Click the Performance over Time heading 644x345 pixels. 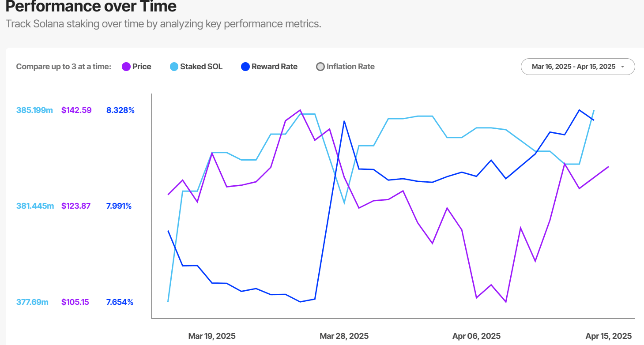[91, 7]
